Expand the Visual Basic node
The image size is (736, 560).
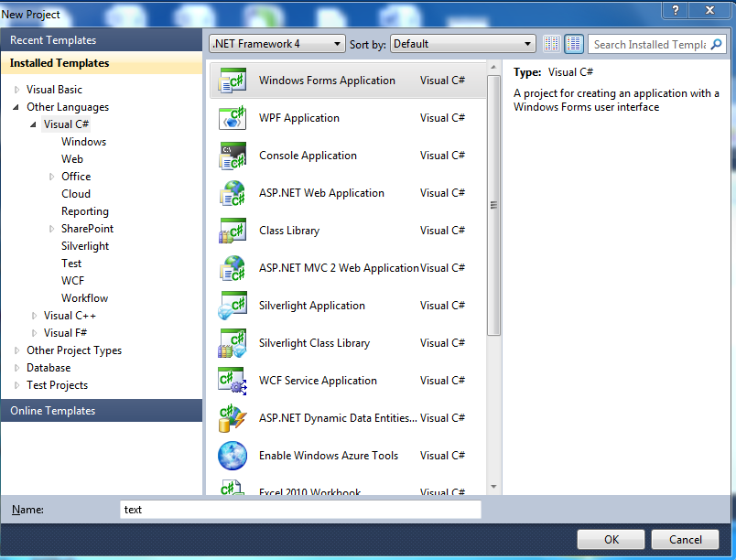(x=16, y=90)
